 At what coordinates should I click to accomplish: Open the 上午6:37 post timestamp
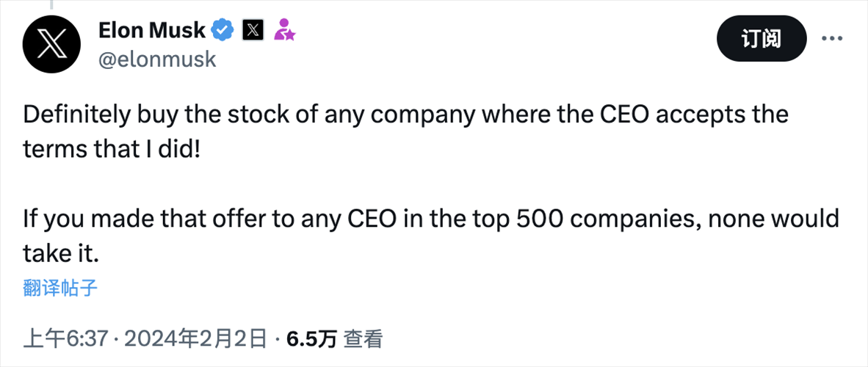[x=66, y=338]
